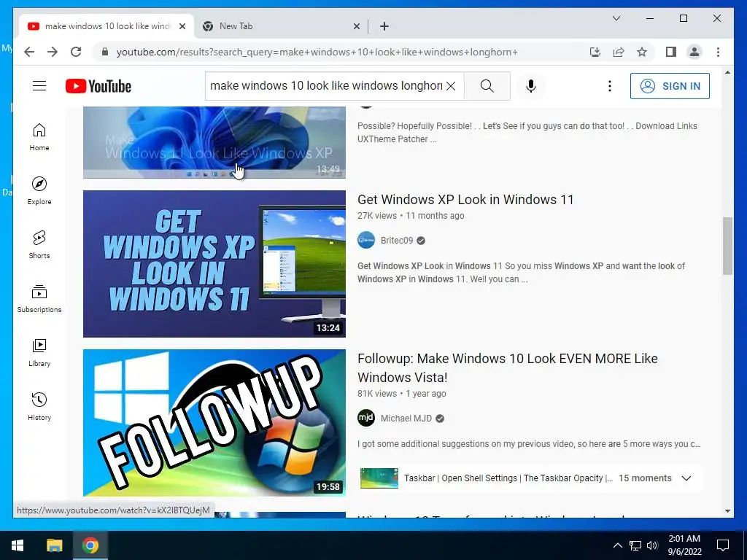The width and height of the screenshot is (747, 560).
Task: Open the Windows Start menu
Action: click(18, 545)
